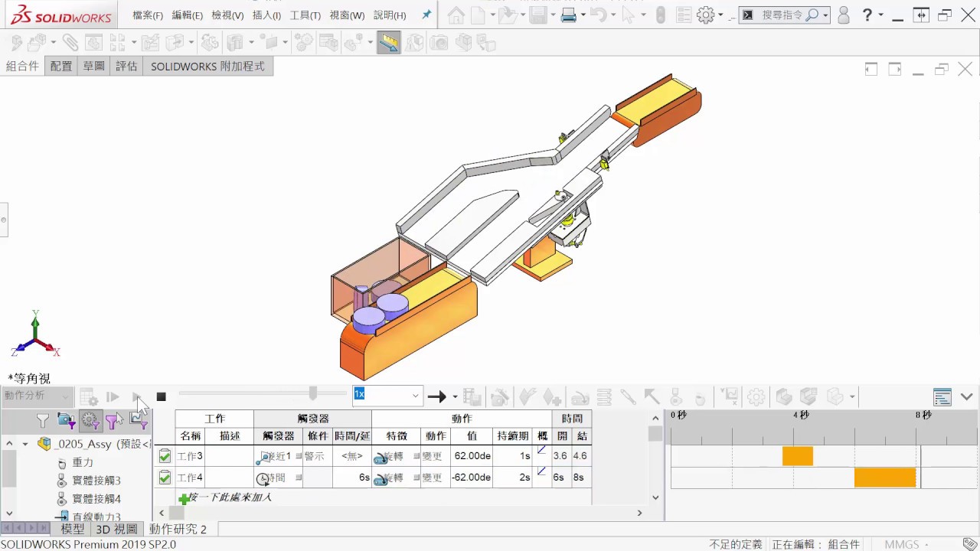Switch to the 3D 視圖 bottom tab
Image resolution: width=980 pixels, height=551 pixels.
116,529
